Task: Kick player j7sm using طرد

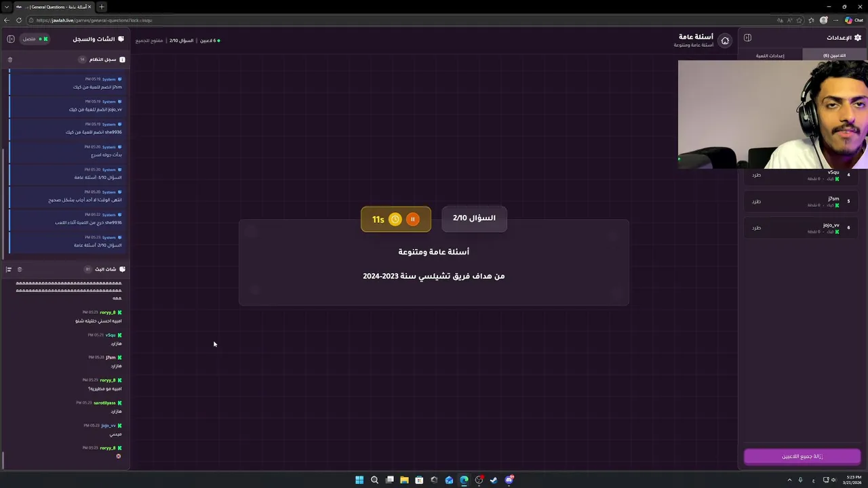Action: [x=756, y=201]
